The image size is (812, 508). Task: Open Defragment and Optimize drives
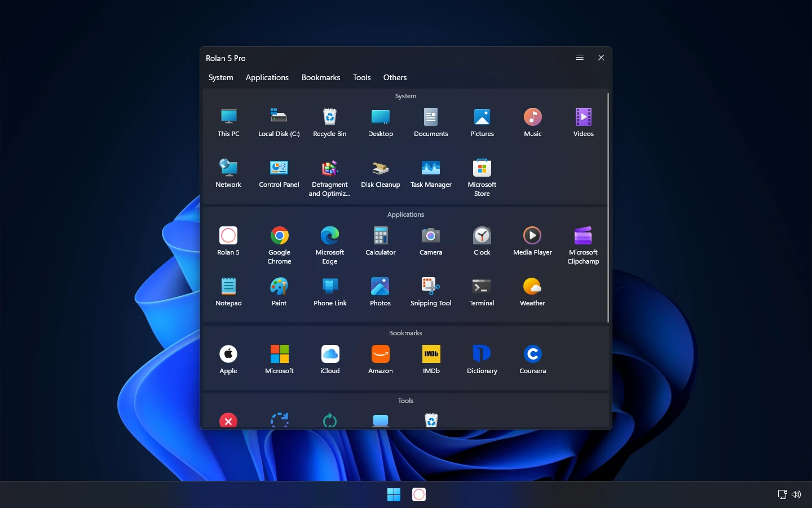[x=330, y=177]
